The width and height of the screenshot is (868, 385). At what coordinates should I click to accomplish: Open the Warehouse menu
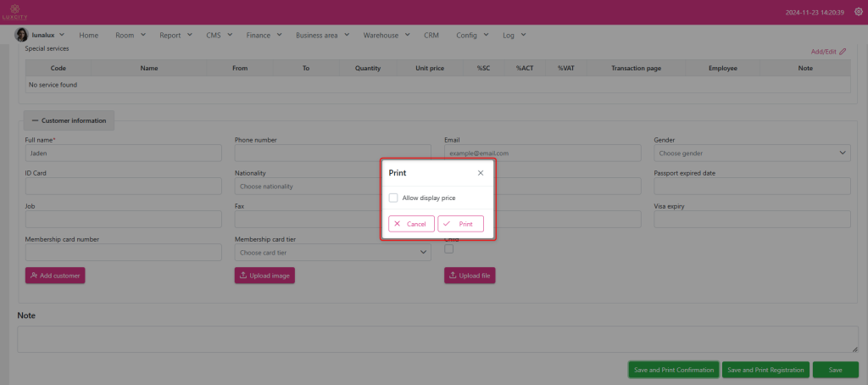pyautogui.click(x=386, y=36)
